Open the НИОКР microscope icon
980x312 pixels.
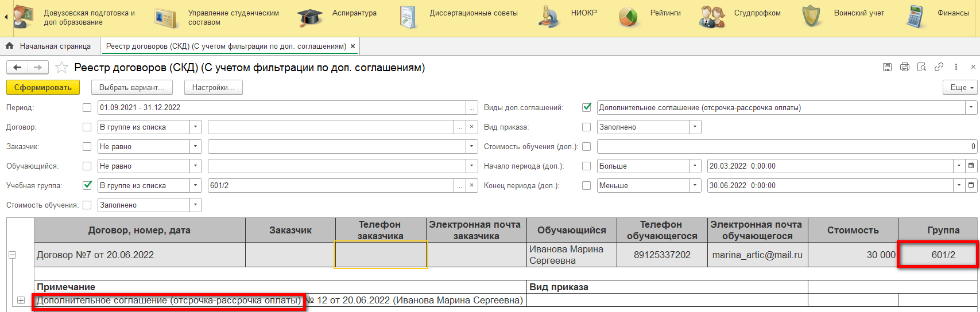pos(549,17)
